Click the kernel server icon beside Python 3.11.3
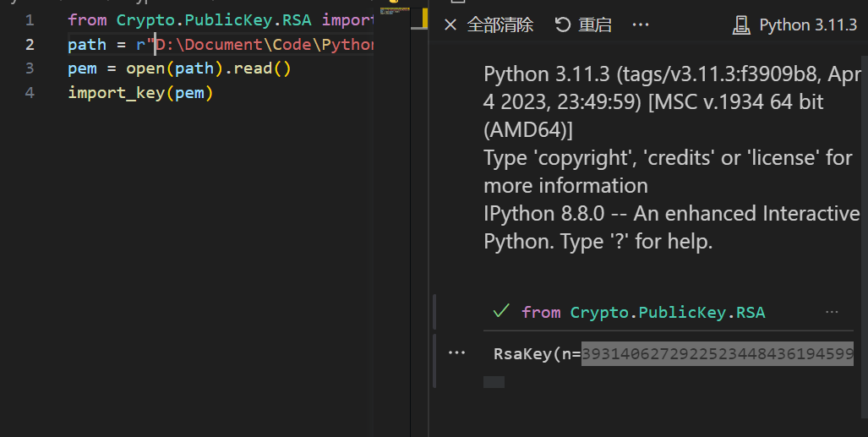Viewport: 868px width, 437px height. 741,25
